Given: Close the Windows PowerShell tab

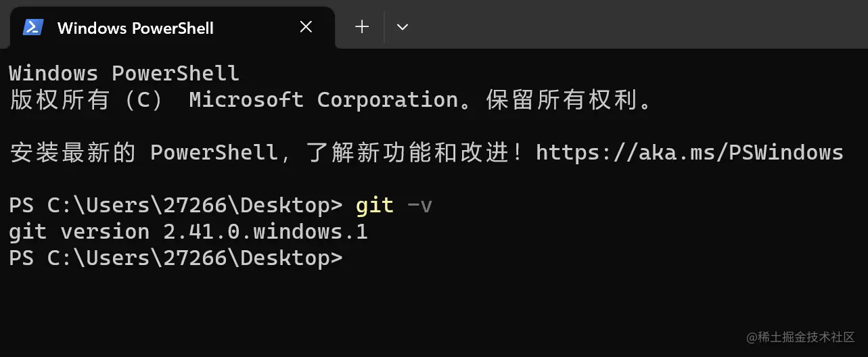Looking at the screenshot, I should 306,27.
